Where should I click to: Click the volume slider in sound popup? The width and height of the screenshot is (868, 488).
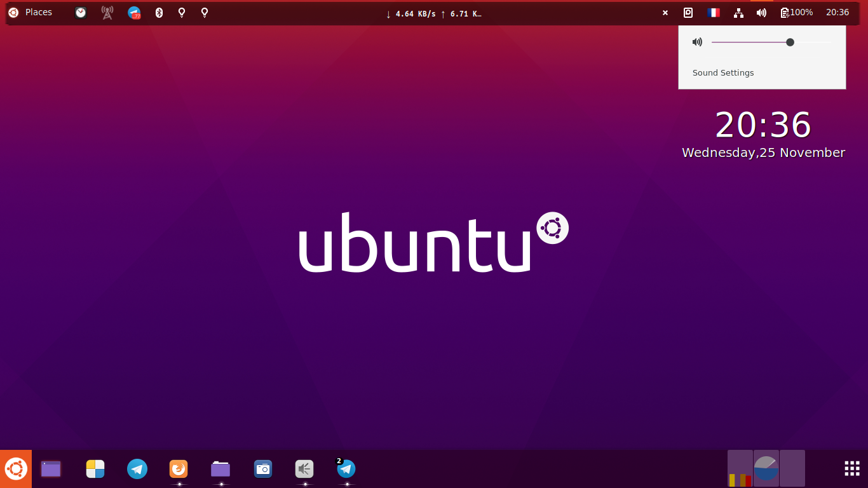click(x=771, y=43)
